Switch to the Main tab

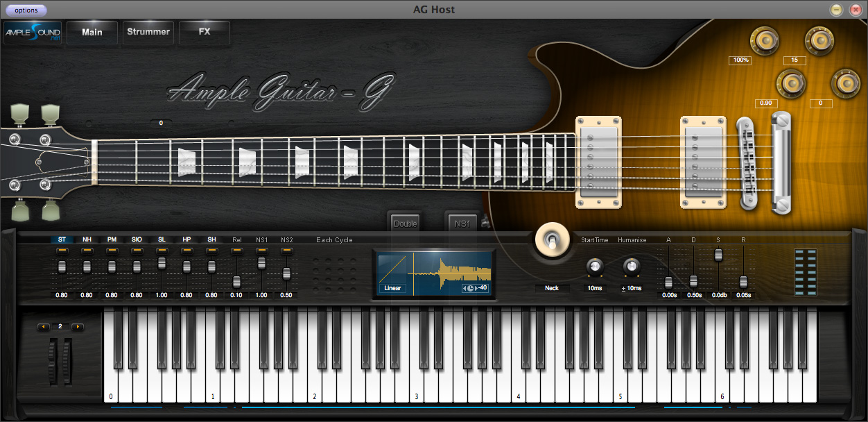coord(92,33)
